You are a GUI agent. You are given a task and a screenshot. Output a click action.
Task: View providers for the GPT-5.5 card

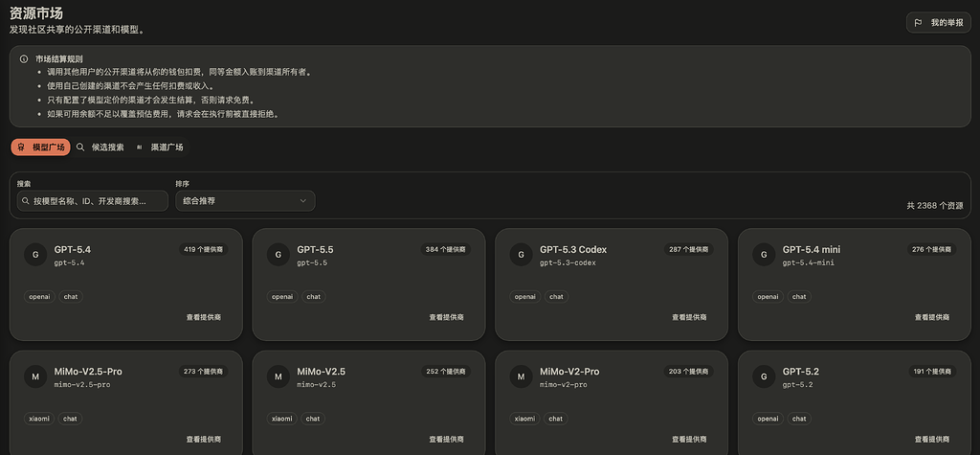(x=446, y=317)
